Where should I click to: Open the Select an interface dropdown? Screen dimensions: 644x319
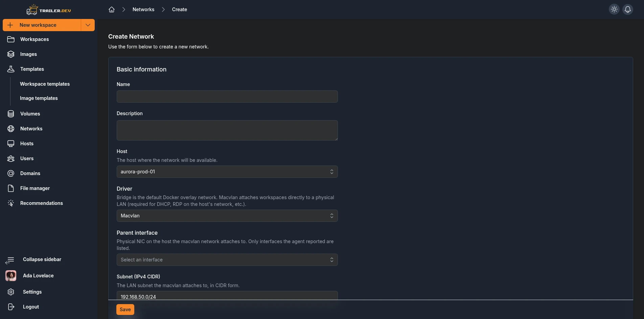click(227, 260)
